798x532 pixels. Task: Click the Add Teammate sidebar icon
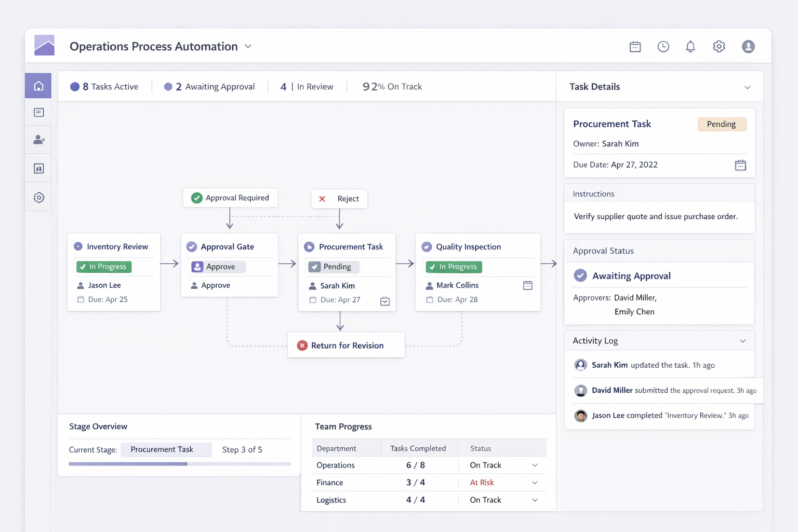point(38,139)
